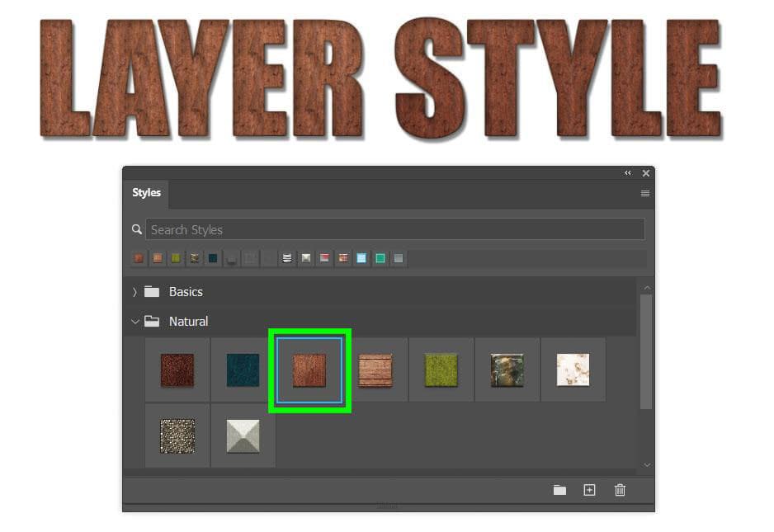This screenshot has width=774, height=532.
Task: Click the scrollbar down arrow
Action: (x=647, y=465)
